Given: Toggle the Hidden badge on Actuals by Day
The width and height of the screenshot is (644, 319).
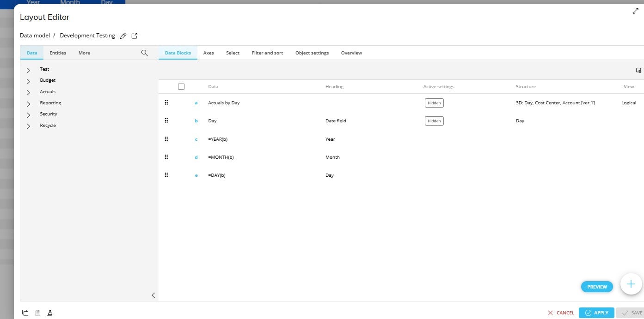Looking at the screenshot, I should (x=434, y=103).
